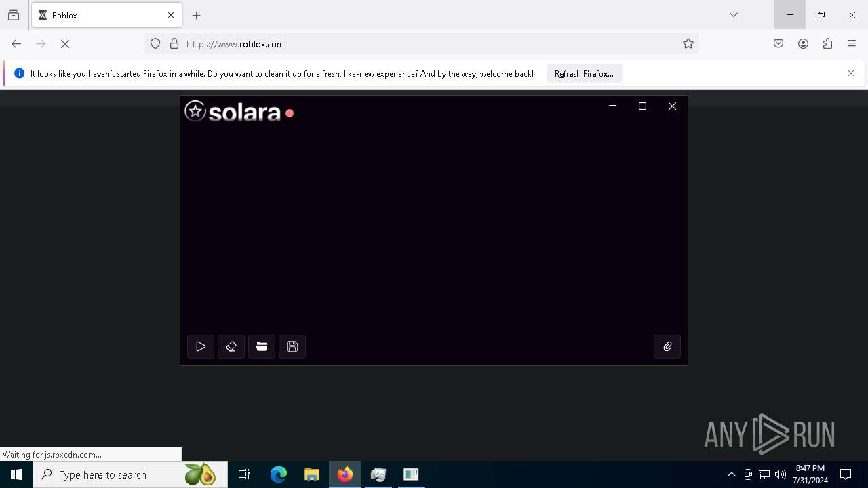Open taskbar clock showing 8:47 PM
868x488 pixels.
(810, 474)
